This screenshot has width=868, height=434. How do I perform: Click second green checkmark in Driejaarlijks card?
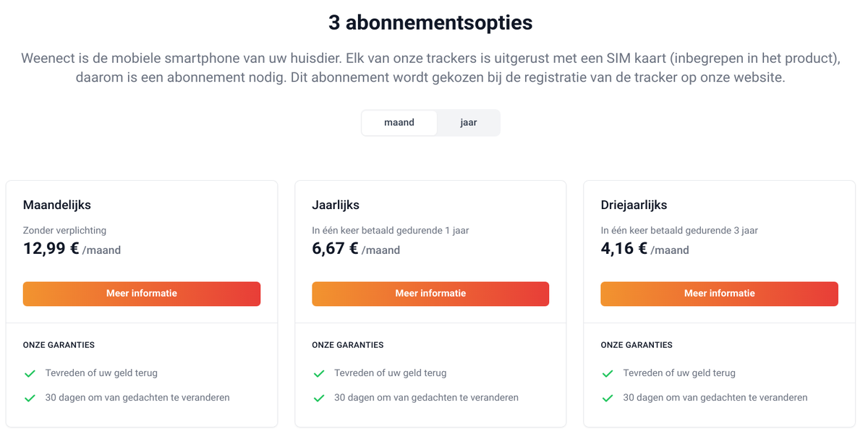coord(608,398)
